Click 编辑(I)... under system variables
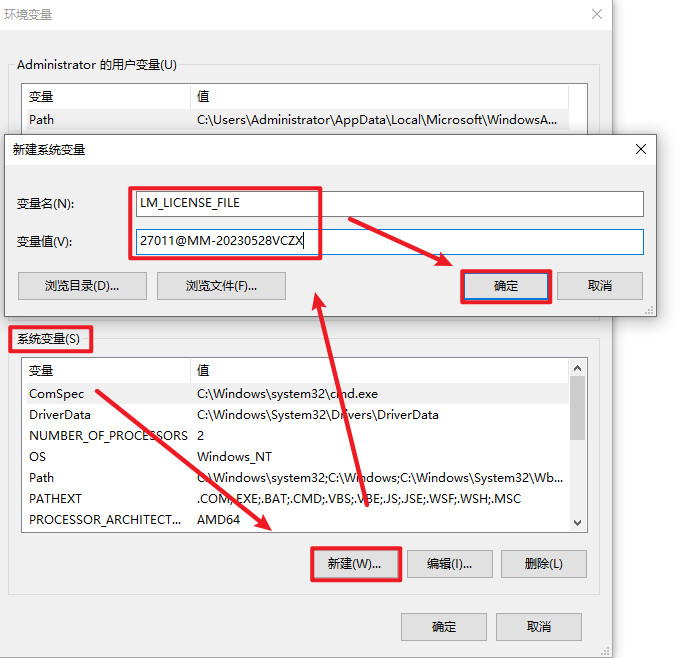Screen dimensions: 681x658 (x=449, y=564)
